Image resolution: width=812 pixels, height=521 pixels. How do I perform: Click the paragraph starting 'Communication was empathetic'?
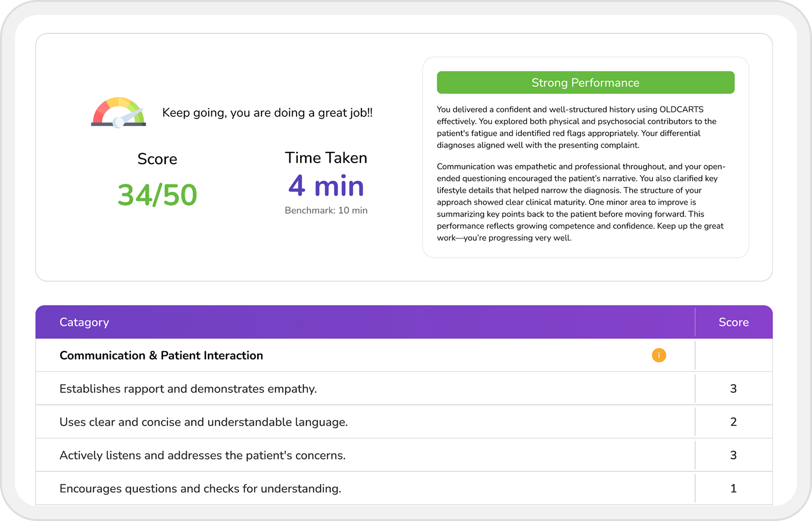(581, 202)
